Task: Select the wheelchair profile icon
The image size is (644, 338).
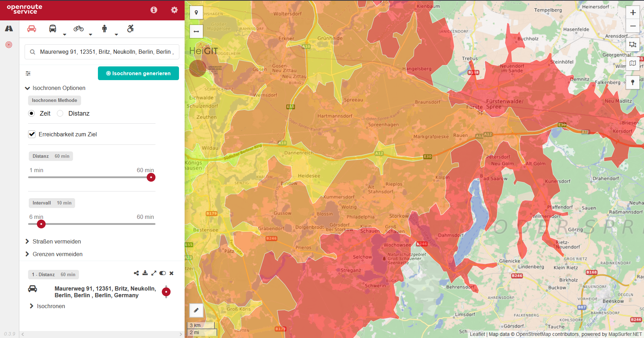Action: (x=130, y=29)
